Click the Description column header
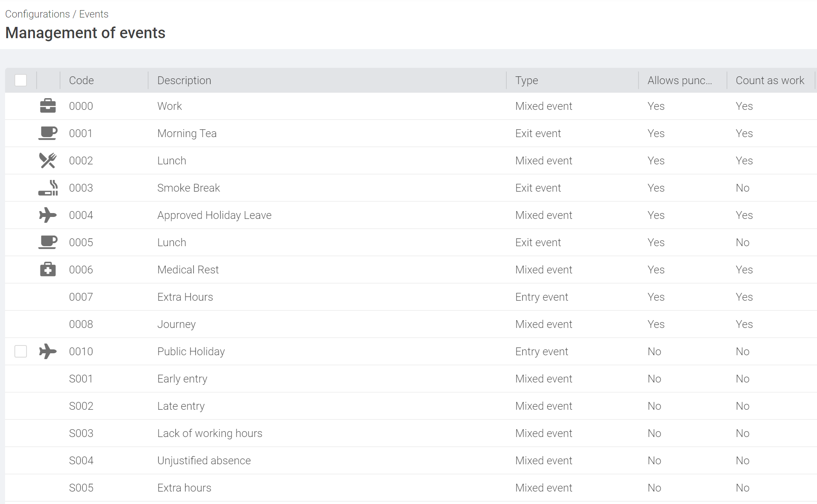The image size is (817, 504). (184, 80)
